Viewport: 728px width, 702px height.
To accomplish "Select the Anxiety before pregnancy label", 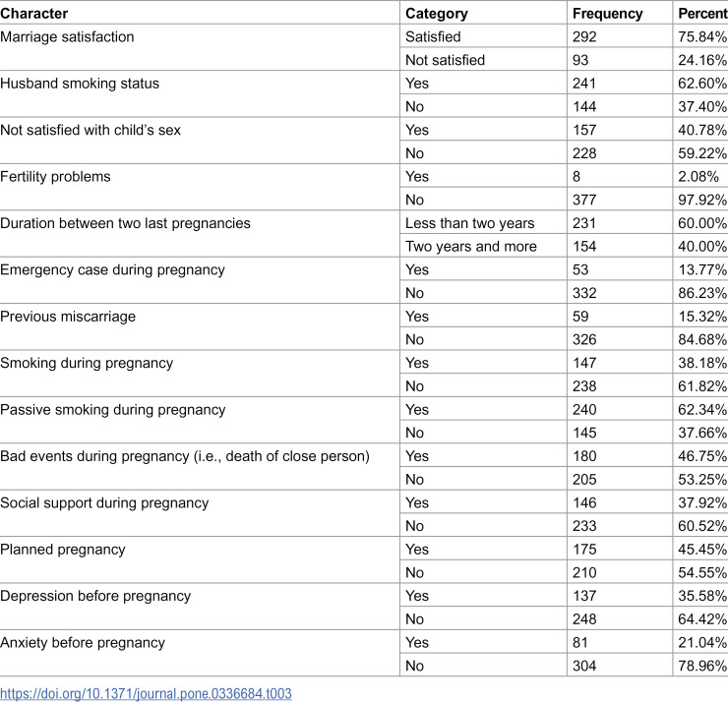I will (x=83, y=643).
